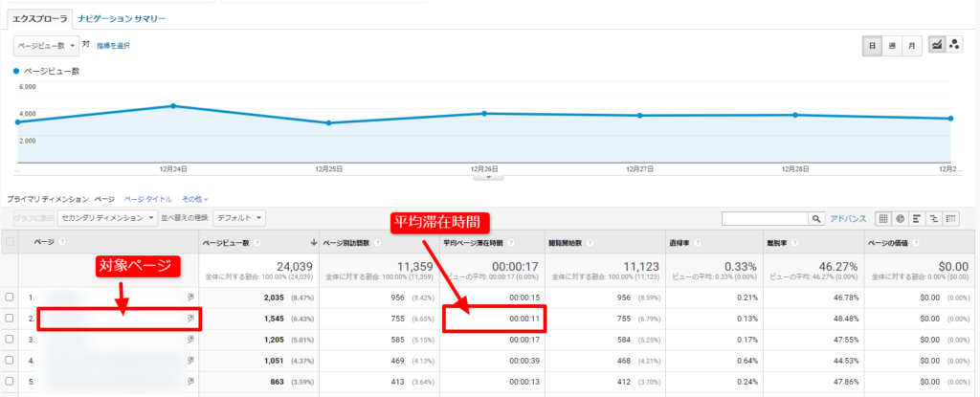Click the descending sort arrow on ページビュー数
This screenshot has height=397, width=980.
point(313,243)
